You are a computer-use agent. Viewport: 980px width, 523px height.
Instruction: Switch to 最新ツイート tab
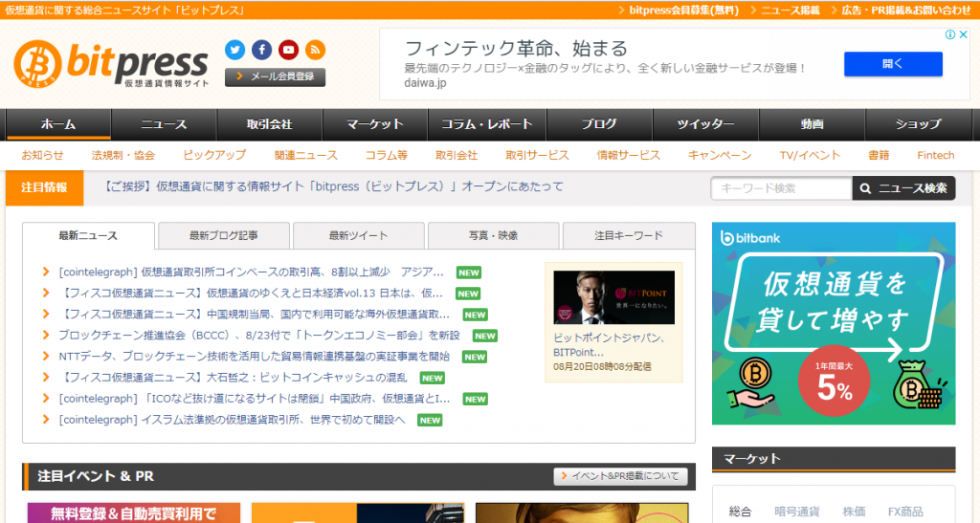(359, 236)
